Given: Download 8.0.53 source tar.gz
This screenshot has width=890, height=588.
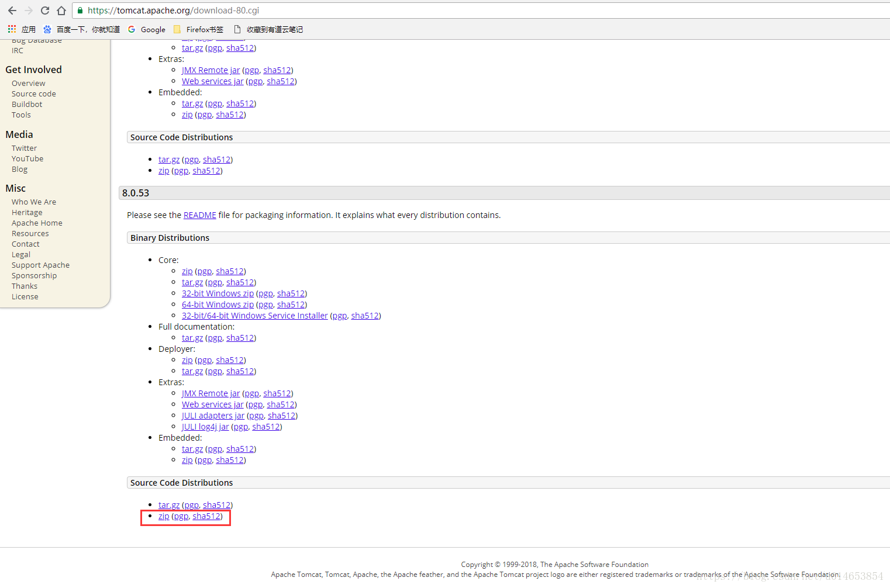Looking at the screenshot, I should tap(169, 505).
